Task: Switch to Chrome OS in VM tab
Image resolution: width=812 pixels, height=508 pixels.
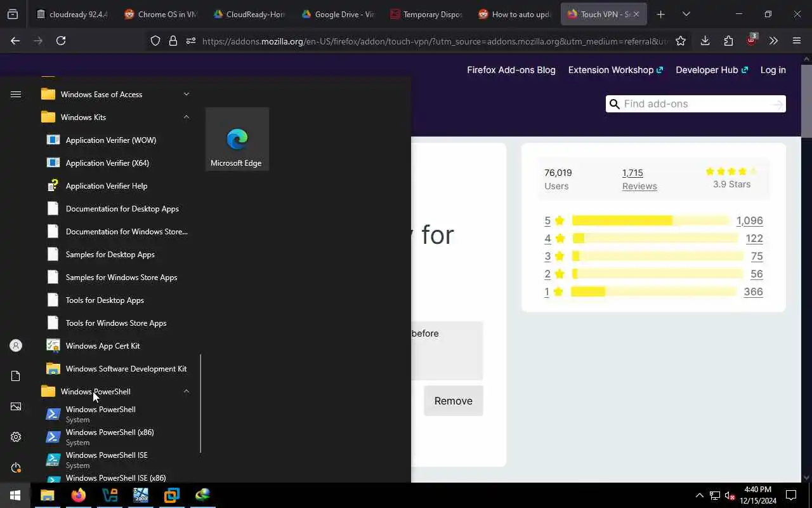Action: [160, 14]
